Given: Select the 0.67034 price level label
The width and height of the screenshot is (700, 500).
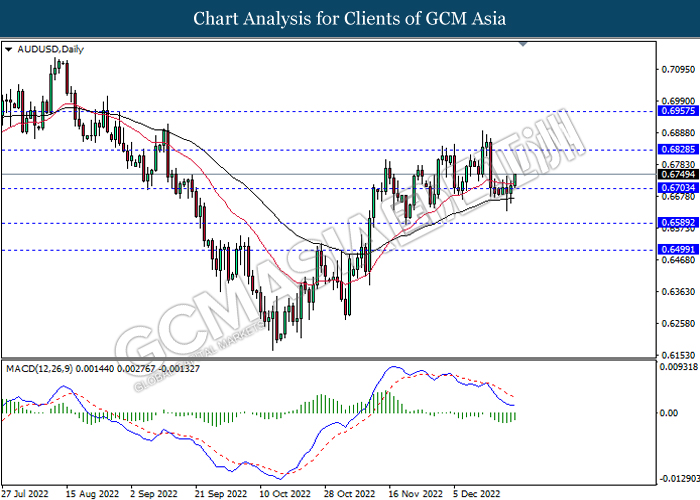Looking at the screenshot, I should tap(678, 188).
